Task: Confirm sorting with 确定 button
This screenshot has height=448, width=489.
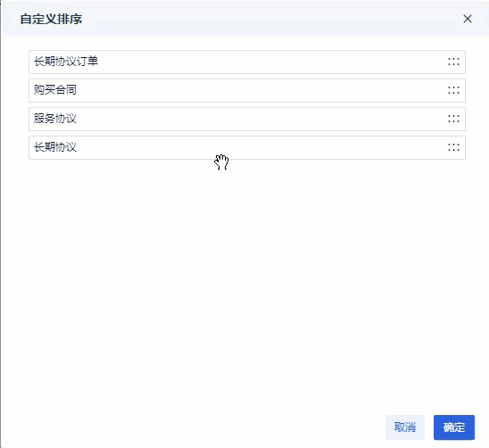Action: tap(454, 427)
